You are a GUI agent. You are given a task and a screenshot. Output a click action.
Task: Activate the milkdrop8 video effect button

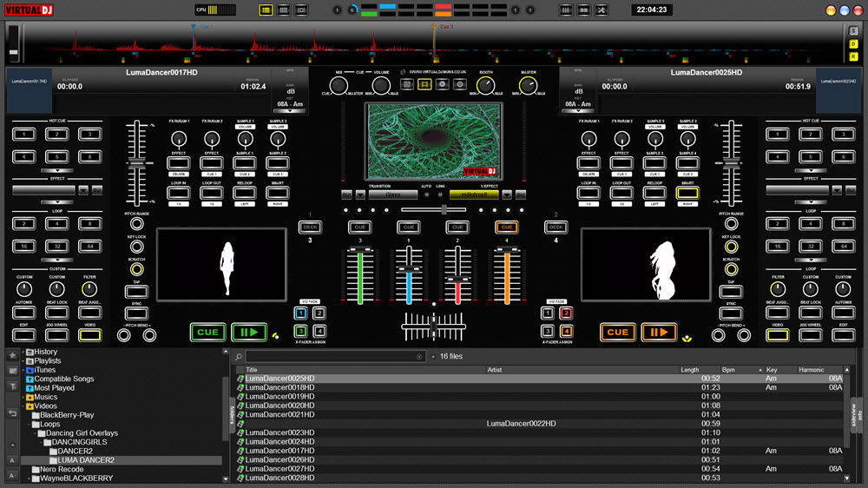pos(475,195)
